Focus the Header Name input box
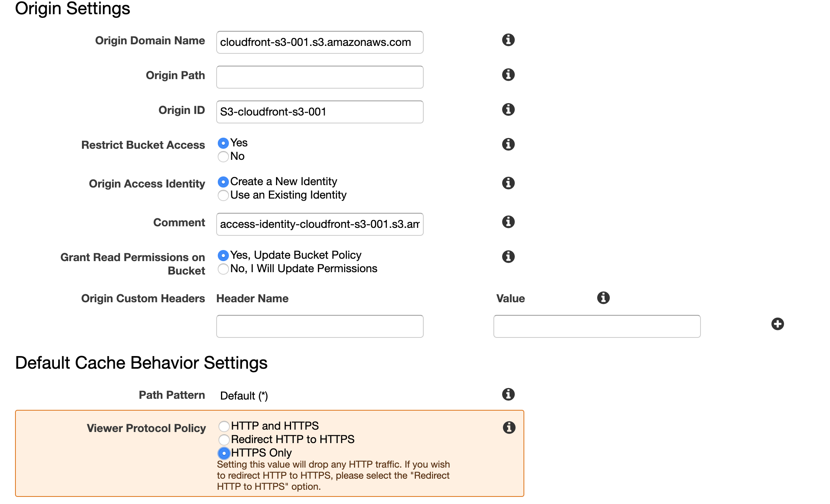 coord(320,326)
